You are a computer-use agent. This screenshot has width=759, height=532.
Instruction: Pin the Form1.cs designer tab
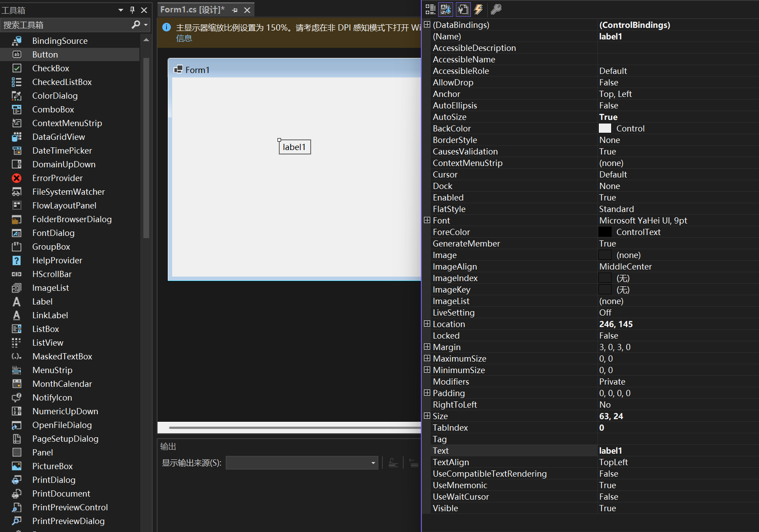click(235, 10)
